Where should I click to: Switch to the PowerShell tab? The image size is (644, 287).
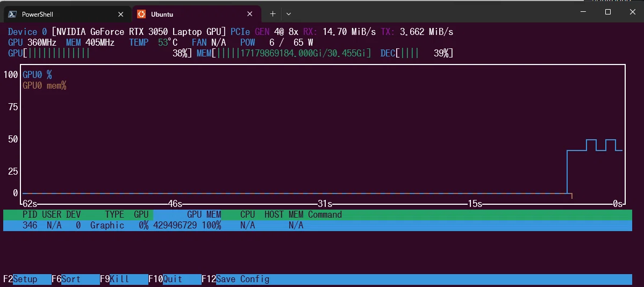pos(68,15)
